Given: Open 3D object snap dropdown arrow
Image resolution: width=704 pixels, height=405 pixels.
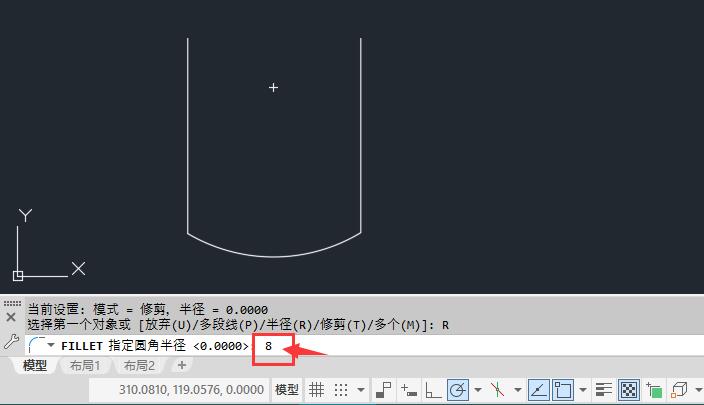Looking at the screenshot, I should (698, 390).
